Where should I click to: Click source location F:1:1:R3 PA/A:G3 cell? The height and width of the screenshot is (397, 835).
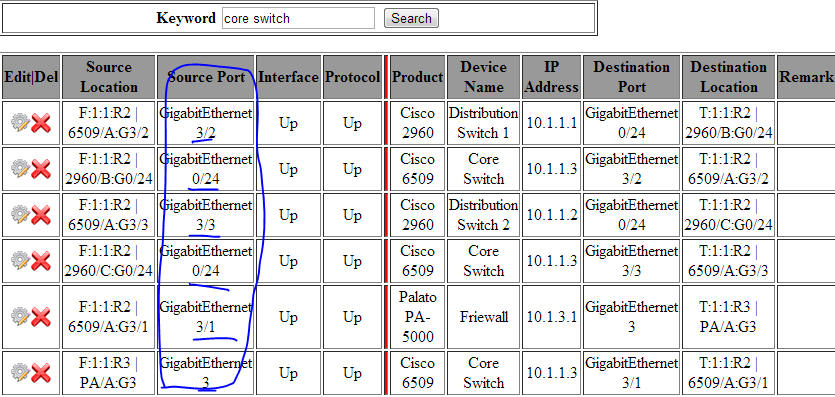pyautogui.click(x=109, y=373)
